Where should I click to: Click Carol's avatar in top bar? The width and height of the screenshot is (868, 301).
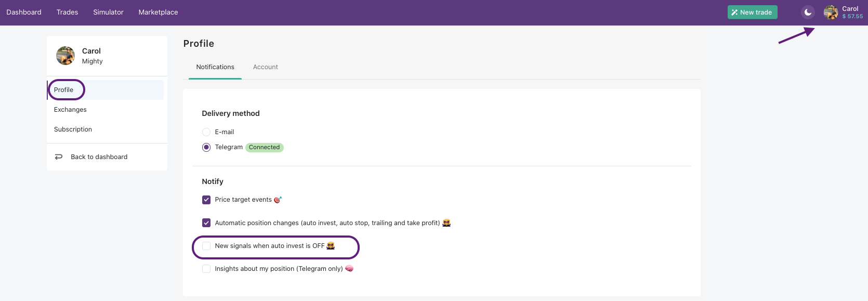click(831, 12)
